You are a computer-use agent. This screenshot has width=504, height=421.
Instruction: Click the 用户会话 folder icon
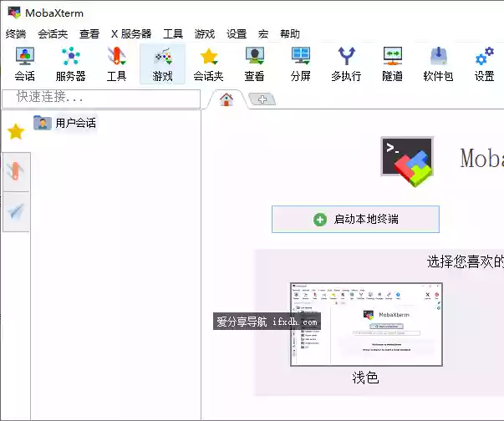click(42, 123)
